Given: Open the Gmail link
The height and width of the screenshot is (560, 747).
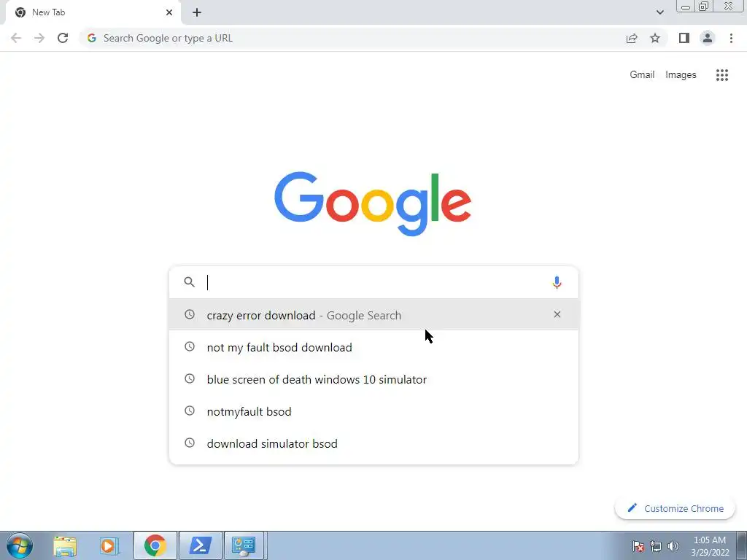Looking at the screenshot, I should [642, 75].
